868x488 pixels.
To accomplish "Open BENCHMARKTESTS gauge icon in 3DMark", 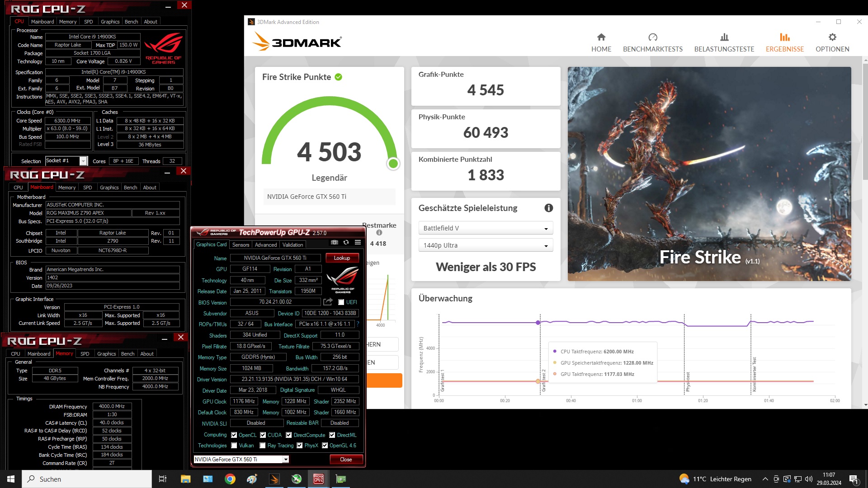I will click(x=652, y=37).
